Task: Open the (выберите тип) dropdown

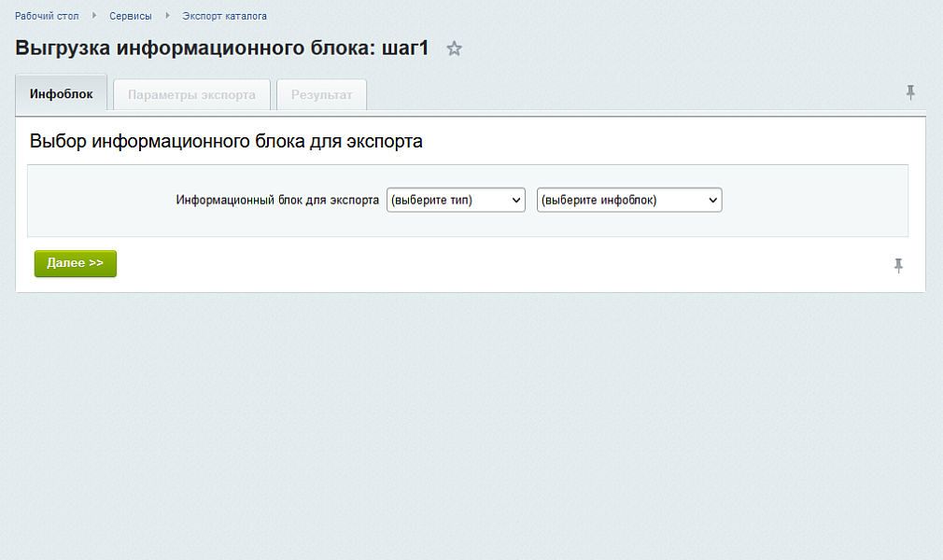Action: click(456, 200)
